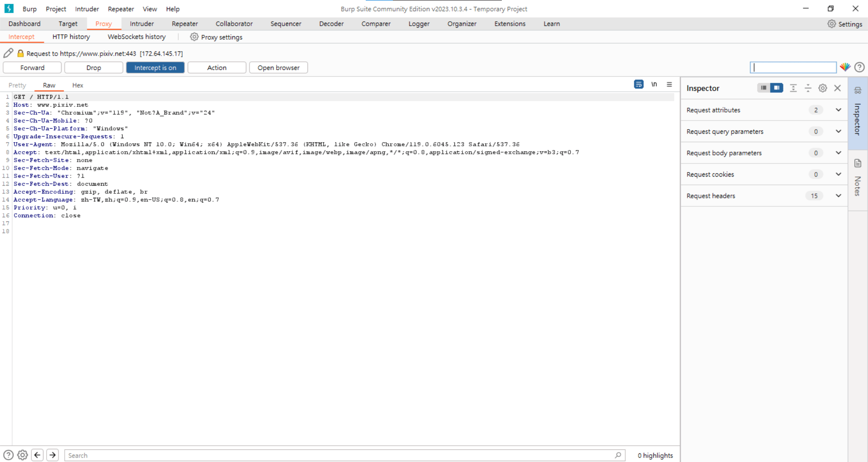Open the HTTP history sub-tab
The image size is (868, 462).
pos(71,37)
